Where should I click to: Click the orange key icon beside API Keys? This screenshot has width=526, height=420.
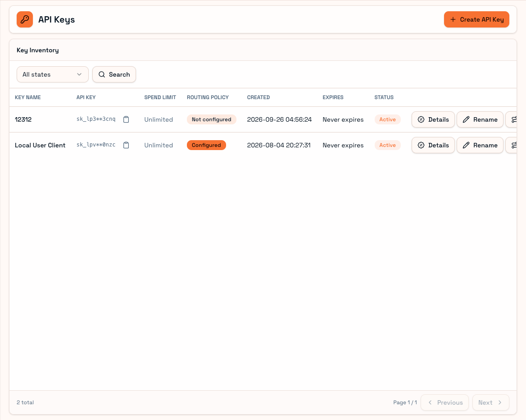[x=25, y=19]
